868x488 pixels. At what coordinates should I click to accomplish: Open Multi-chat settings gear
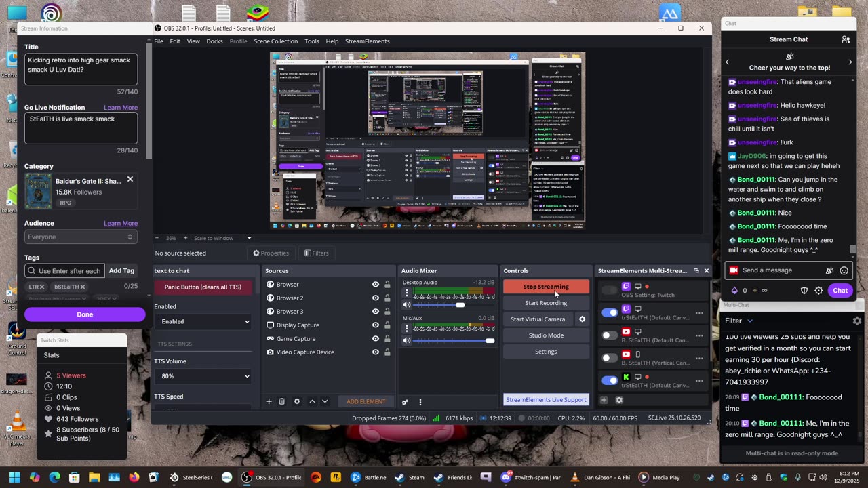click(x=857, y=321)
